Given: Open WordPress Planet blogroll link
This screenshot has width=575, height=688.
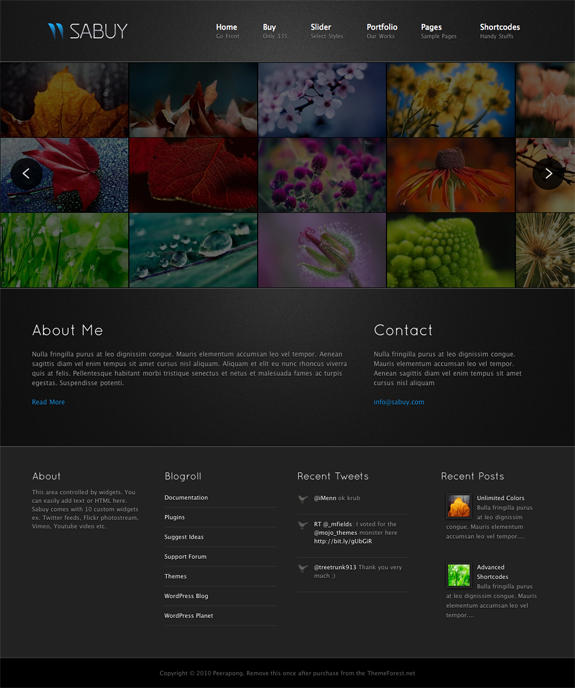Looking at the screenshot, I should coord(189,616).
